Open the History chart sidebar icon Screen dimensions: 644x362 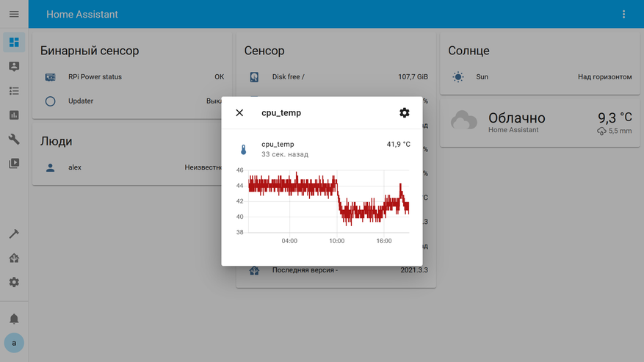(14, 115)
